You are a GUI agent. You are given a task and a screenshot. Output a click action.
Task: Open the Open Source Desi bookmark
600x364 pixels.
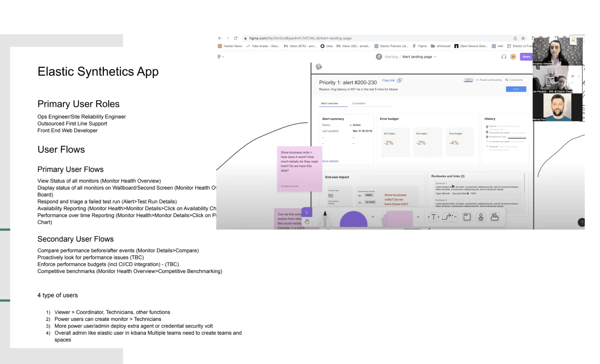coord(471,46)
